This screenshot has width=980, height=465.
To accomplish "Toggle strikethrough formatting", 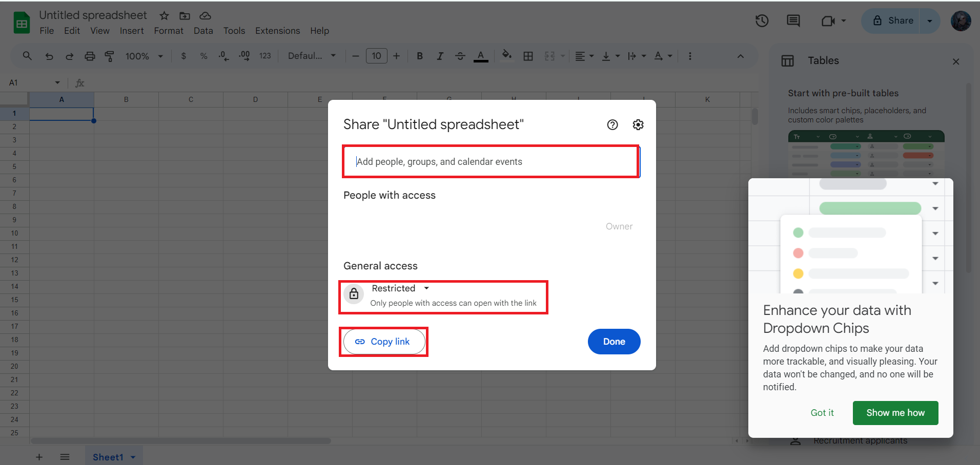I will 460,56.
